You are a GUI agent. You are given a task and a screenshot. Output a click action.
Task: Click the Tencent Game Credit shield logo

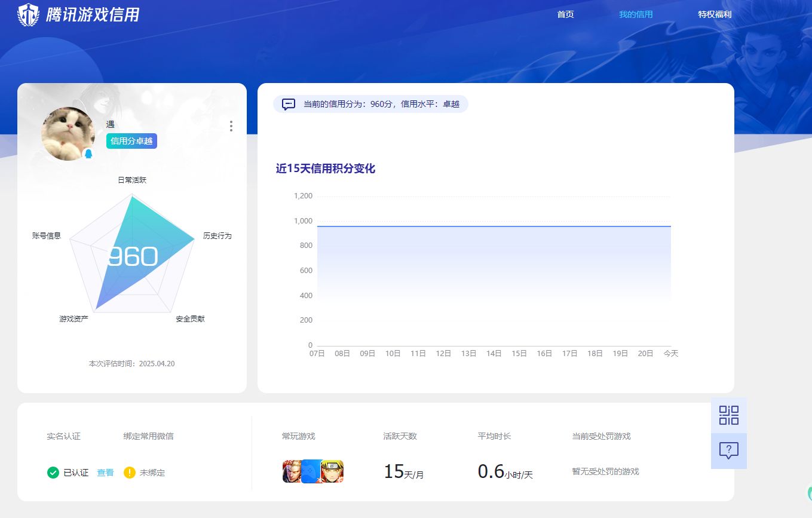click(x=29, y=14)
